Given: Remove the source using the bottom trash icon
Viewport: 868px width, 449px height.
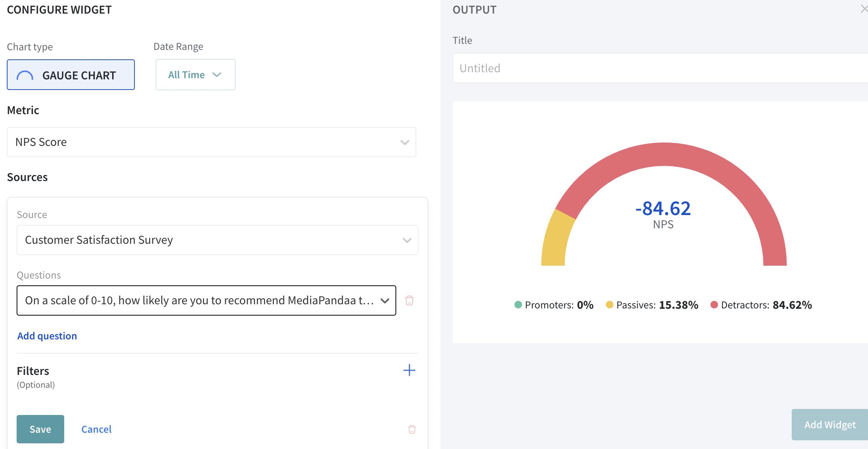Looking at the screenshot, I should pyautogui.click(x=412, y=429).
